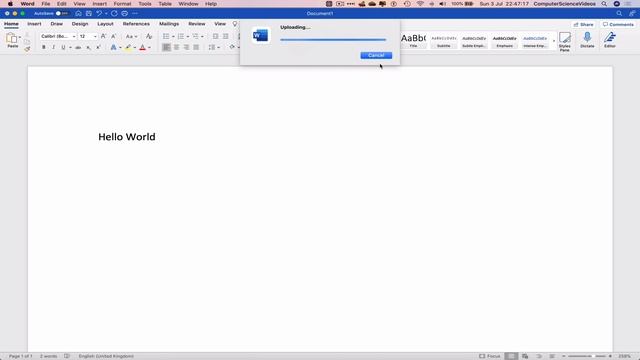Expand the highlight color dropdown arrow
This screenshot has width=640, height=360.
click(135, 47)
